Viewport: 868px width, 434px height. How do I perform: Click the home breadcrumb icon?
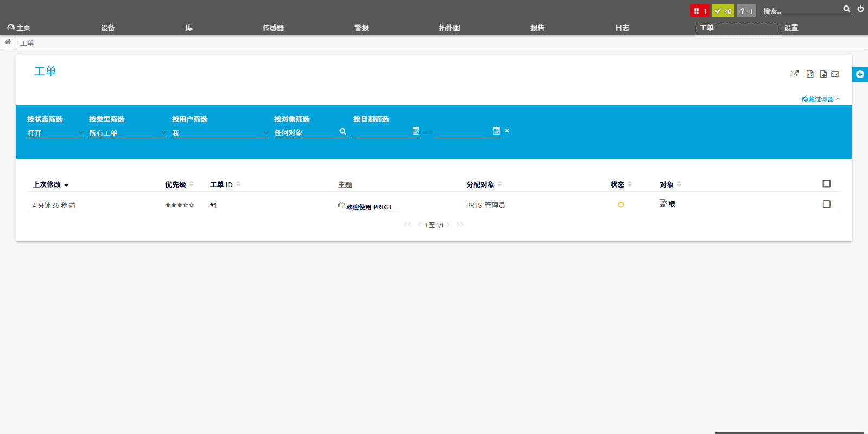point(8,42)
